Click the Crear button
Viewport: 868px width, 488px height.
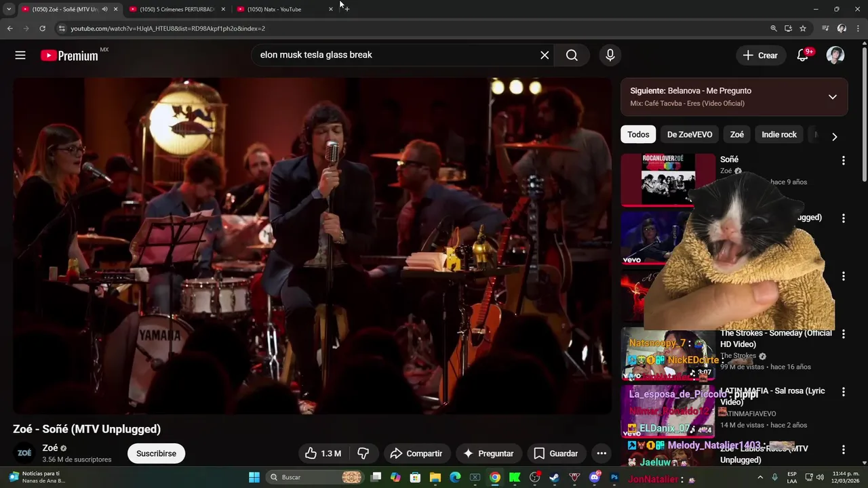tap(760, 56)
